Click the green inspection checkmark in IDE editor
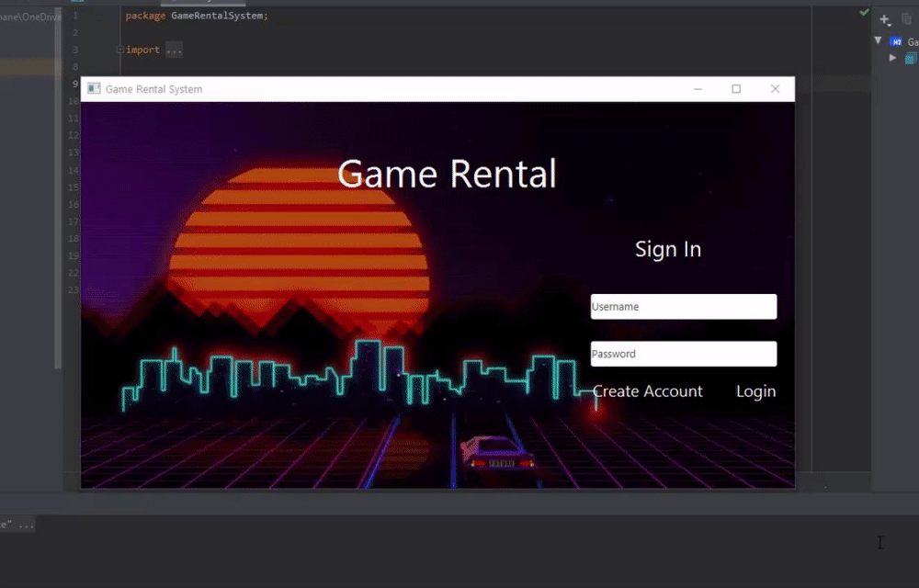 pyautogui.click(x=864, y=12)
